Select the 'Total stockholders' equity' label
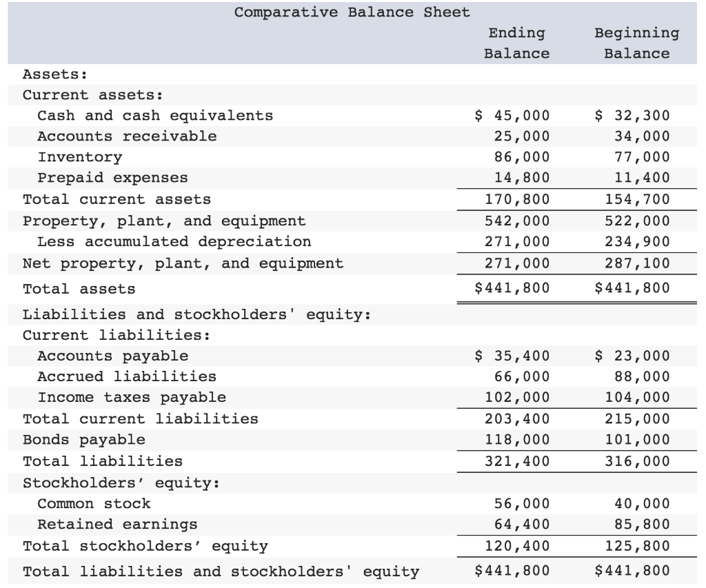This screenshot has height=588, width=706. click(x=145, y=546)
